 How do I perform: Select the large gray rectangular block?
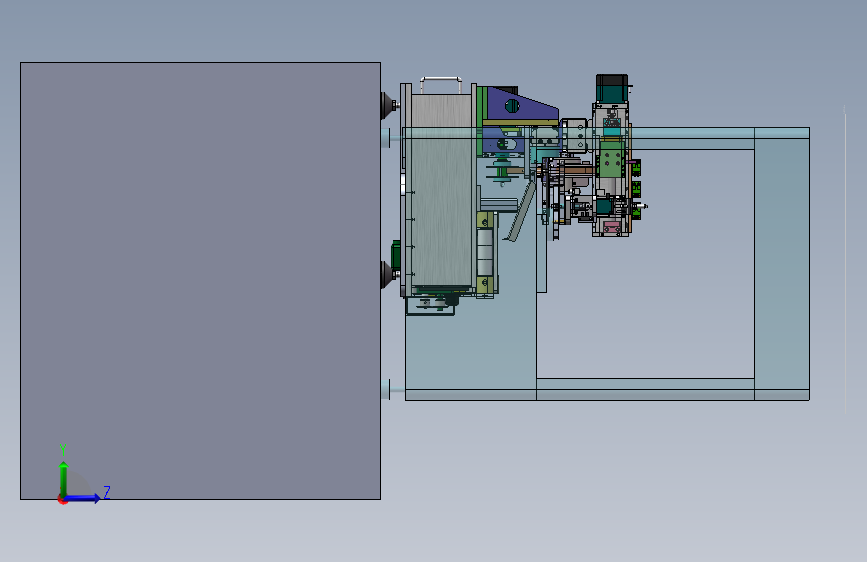click(x=200, y=280)
